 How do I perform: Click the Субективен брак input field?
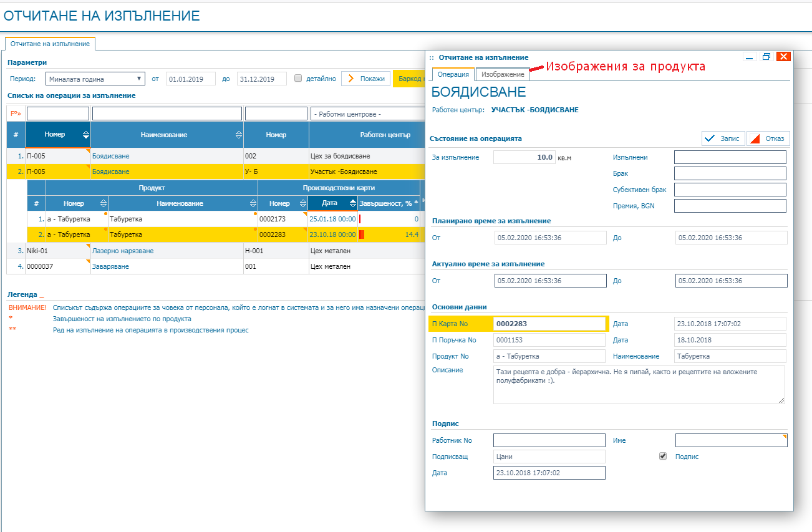730,190
